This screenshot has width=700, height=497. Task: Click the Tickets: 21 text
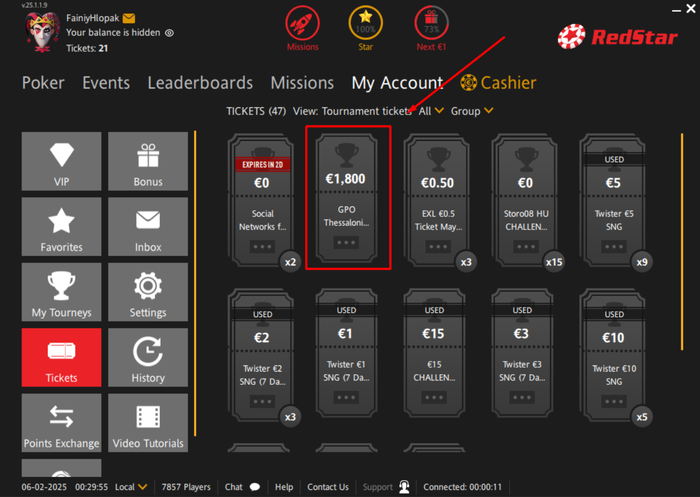(x=87, y=48)
